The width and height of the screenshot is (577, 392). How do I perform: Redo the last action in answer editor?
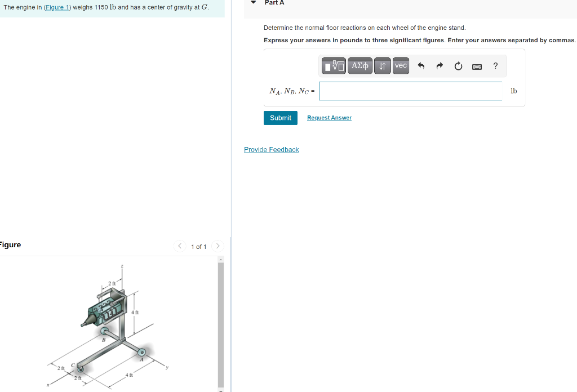pyautogui.click(x=440, y=66)
